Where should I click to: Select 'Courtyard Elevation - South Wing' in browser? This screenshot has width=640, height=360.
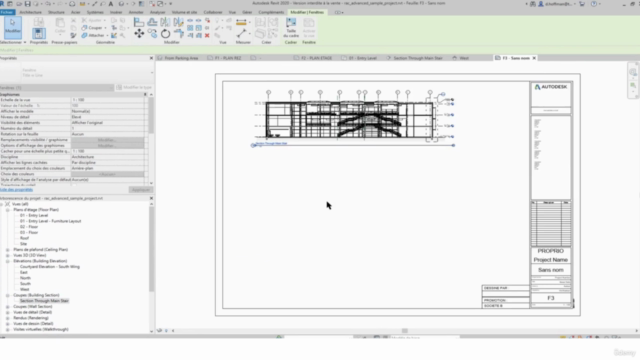tap(50, 267)
